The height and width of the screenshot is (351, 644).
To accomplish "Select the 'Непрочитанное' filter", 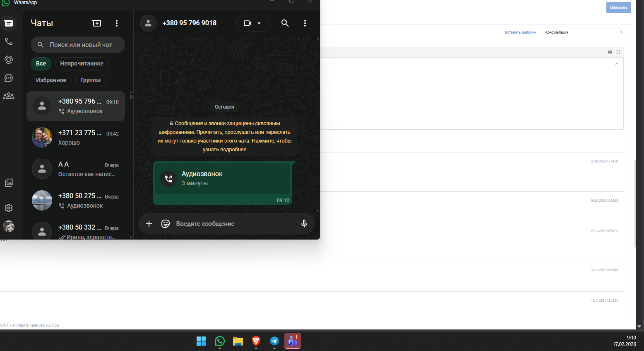I will click(82, 63).
